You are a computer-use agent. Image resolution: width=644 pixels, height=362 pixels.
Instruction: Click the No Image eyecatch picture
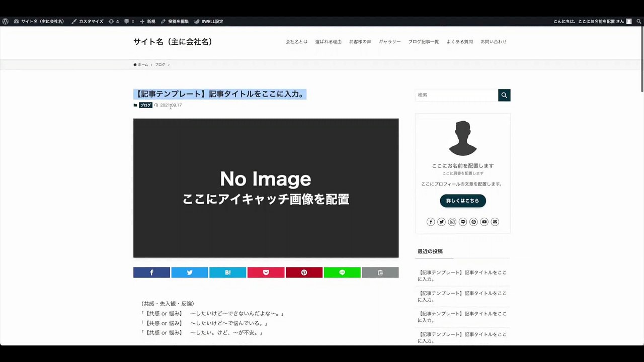266,188
